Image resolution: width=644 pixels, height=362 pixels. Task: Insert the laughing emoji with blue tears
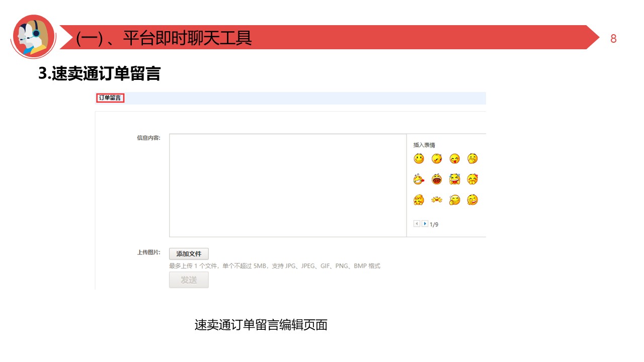455,179
